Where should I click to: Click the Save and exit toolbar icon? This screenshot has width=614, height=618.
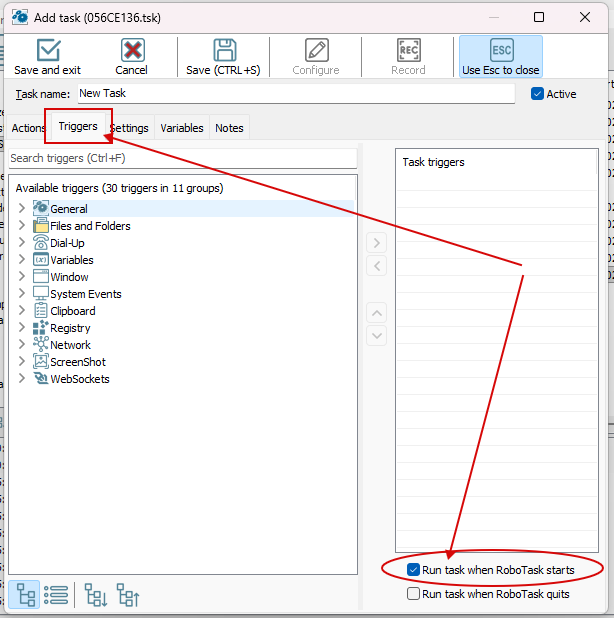point(47,57)
